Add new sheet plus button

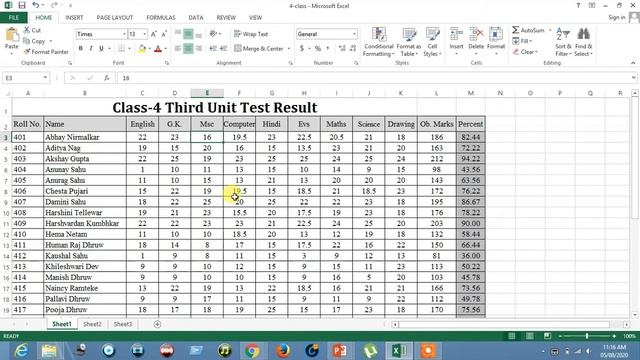click(x=157, y=324)
